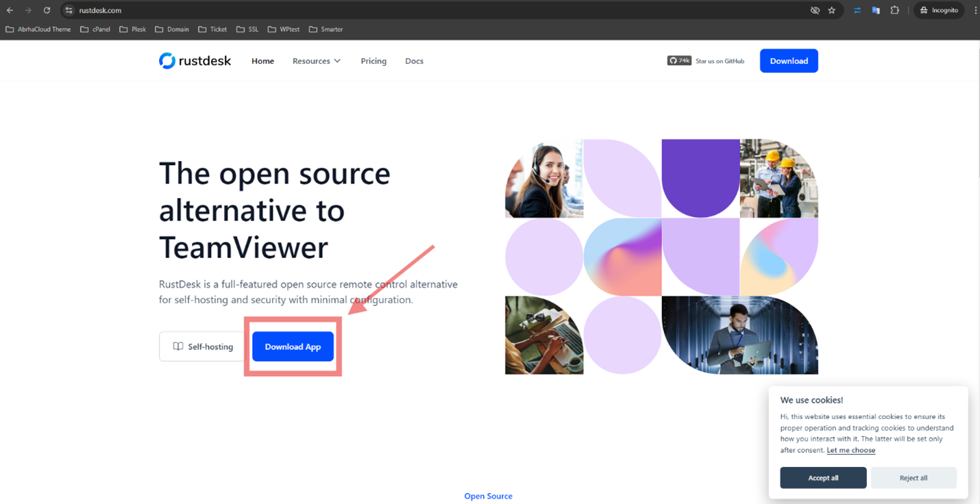
Task: Click the Let me choose link
Action: tap(850, 450)
